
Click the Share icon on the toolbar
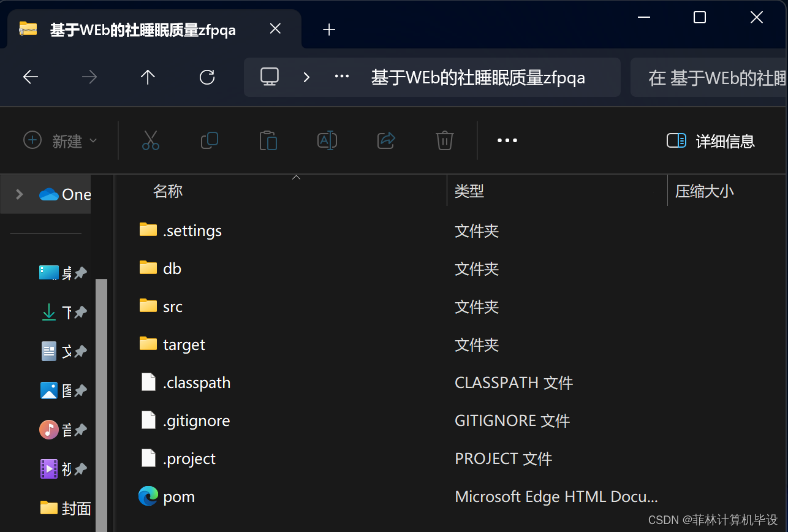(386, 140)
